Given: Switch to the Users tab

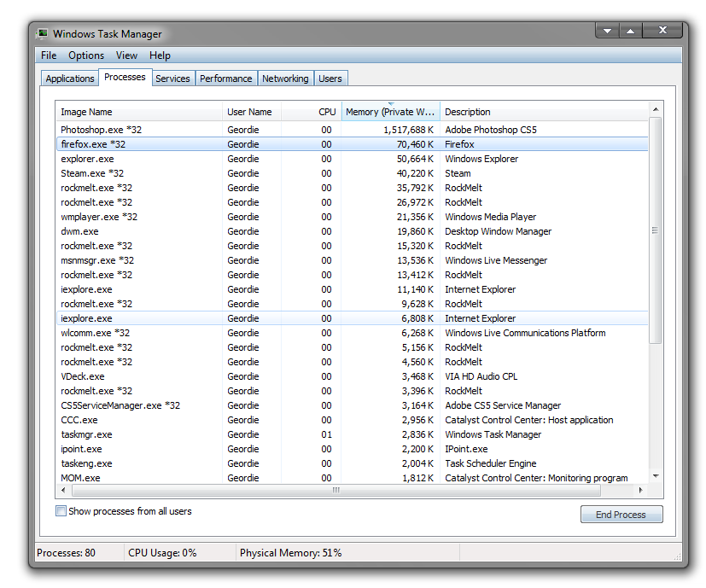Looking at the screenshot, I should tap(330, 79).
